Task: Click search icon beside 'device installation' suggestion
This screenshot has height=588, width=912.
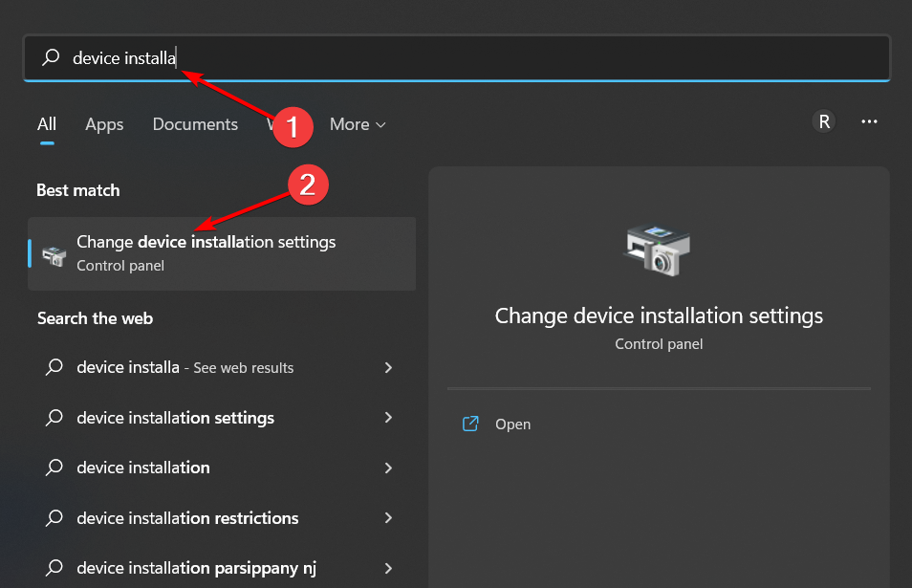Action: point(54,468)
